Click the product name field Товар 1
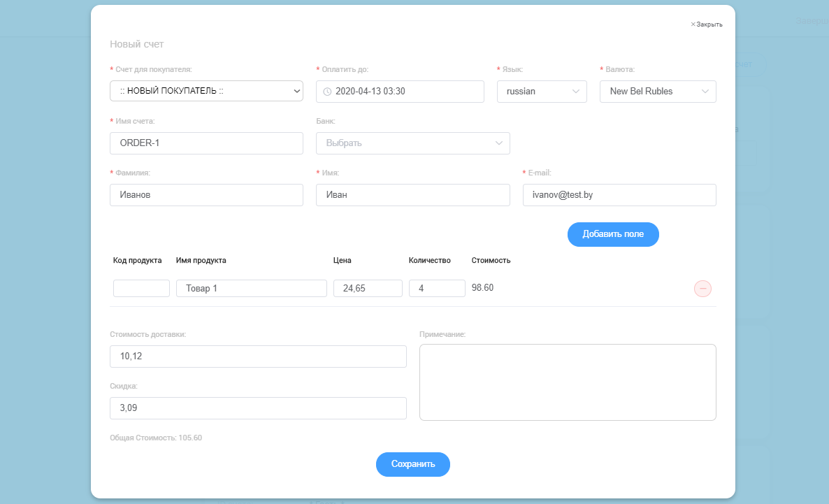829x504 pixels. coord(252,288)
